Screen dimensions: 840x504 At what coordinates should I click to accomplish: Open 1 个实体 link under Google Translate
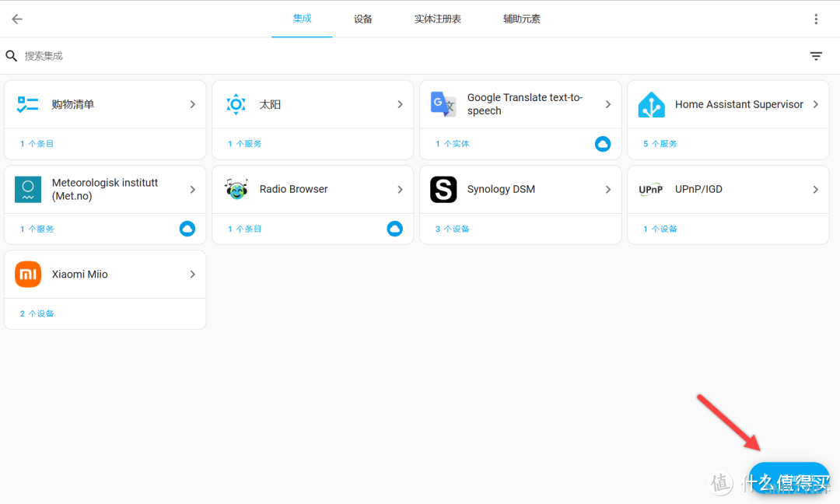coord(452,144)
